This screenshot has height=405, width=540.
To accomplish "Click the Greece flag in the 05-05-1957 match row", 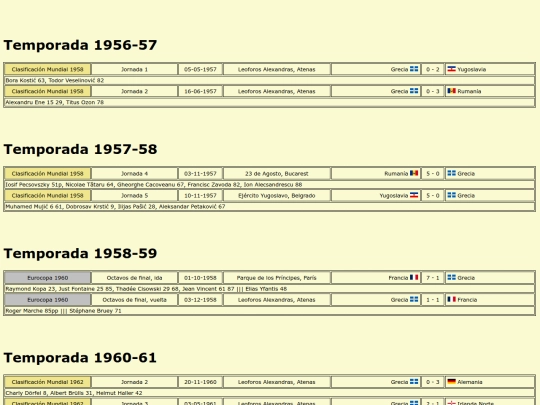I will click(414, 69).
